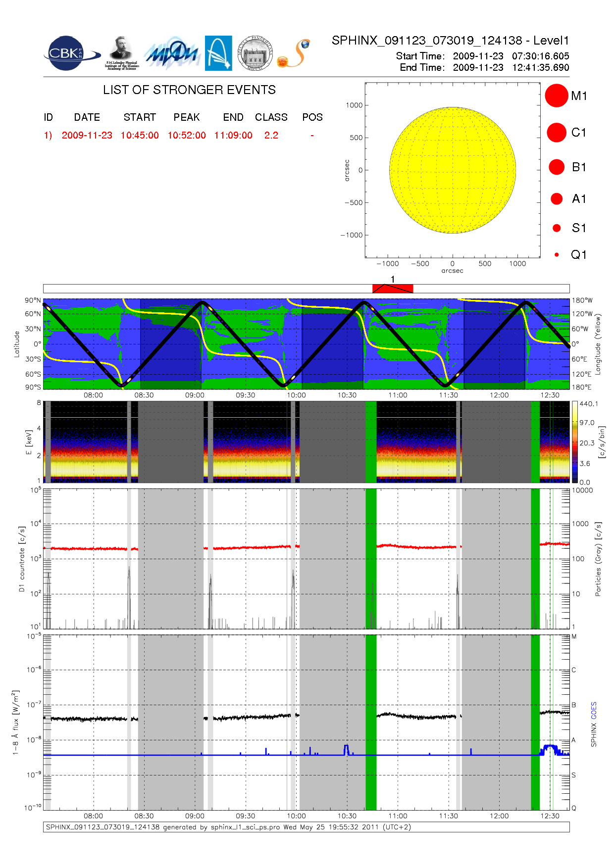
Task: Click the S1 red legend dot
Action: [557, 228]
